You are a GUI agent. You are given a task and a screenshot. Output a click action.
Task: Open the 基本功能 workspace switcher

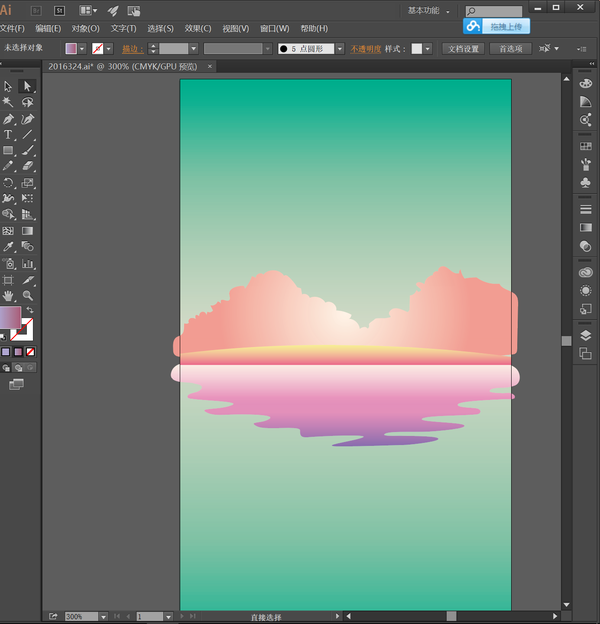(x=428, y=11)
